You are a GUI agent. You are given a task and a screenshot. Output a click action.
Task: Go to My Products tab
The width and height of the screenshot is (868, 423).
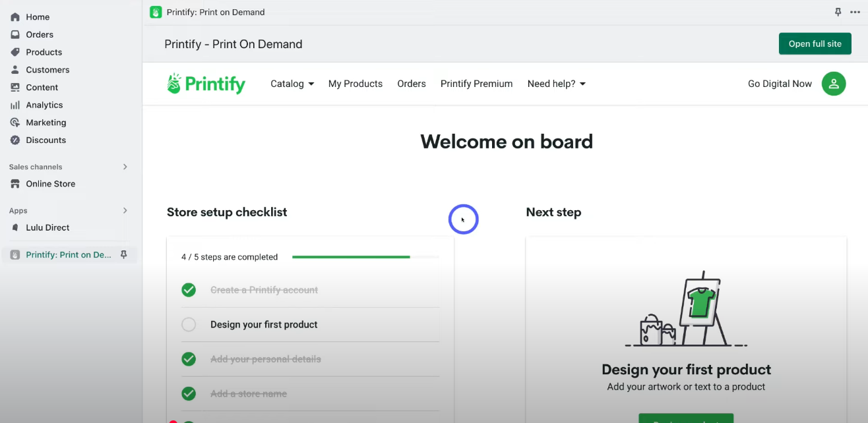coord(356,84)
